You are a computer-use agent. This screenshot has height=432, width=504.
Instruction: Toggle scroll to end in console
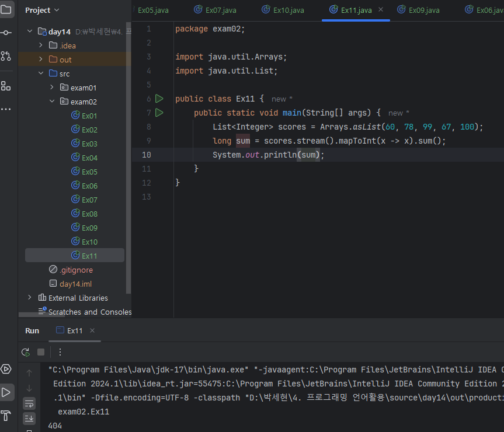[x=29, y=418]
